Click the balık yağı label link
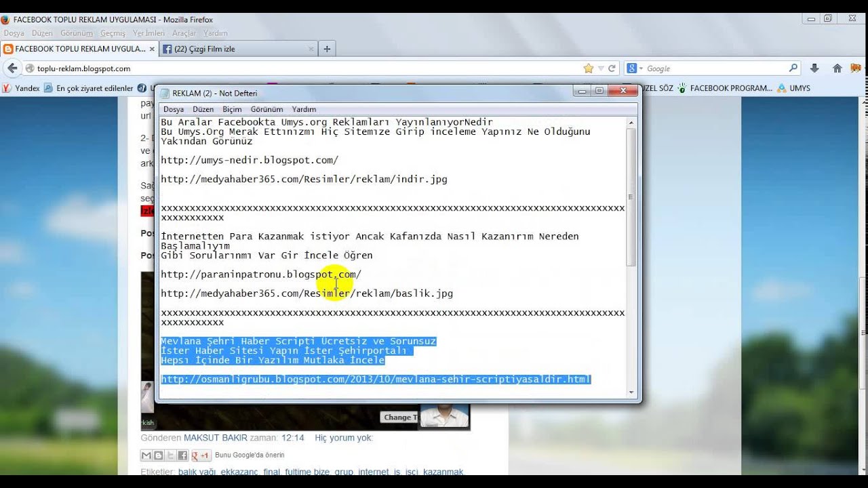 click(x=197, y=472)
